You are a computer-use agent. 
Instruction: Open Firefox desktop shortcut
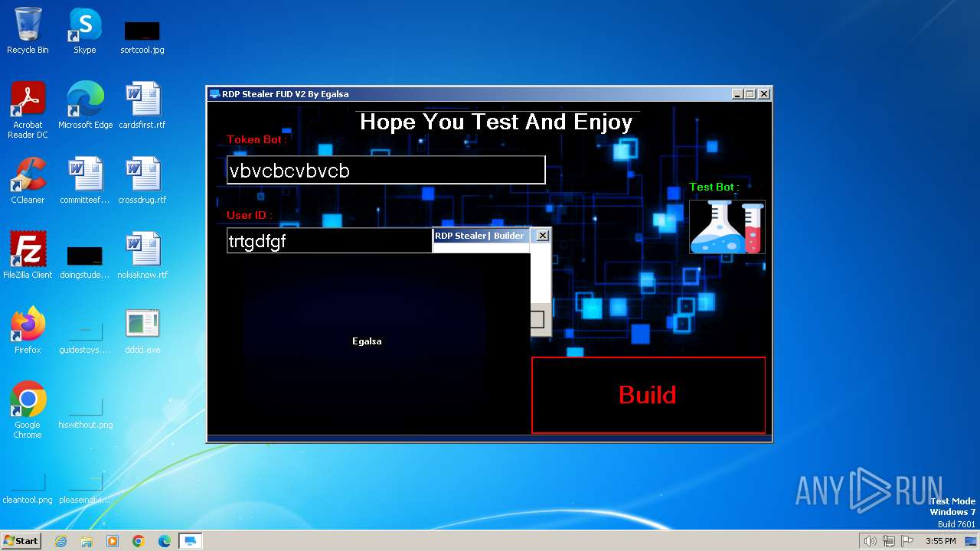28,331
